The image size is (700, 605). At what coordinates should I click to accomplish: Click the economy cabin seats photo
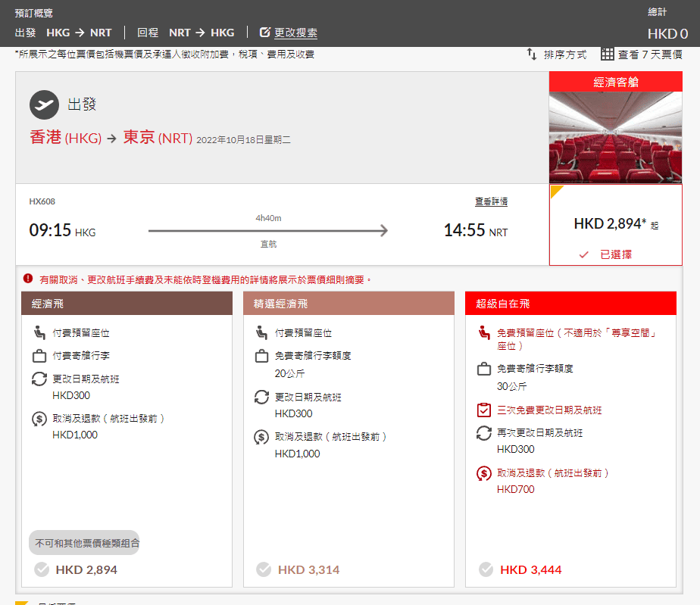(x=615, y=137)
